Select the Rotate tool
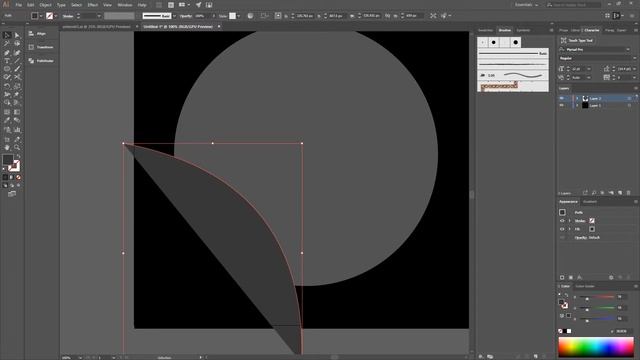Viewport: 640px width, 360px height. (7, 86)
